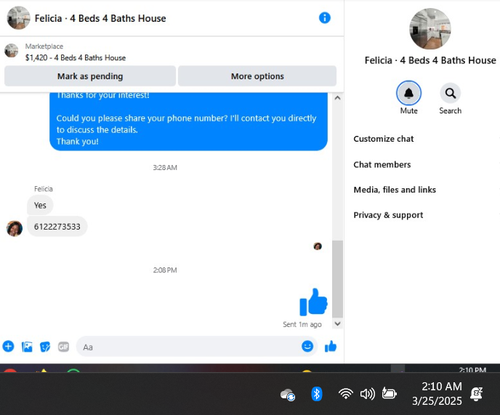Mark the listing as pending
This screenshot has width=500, height=415.
90,76
